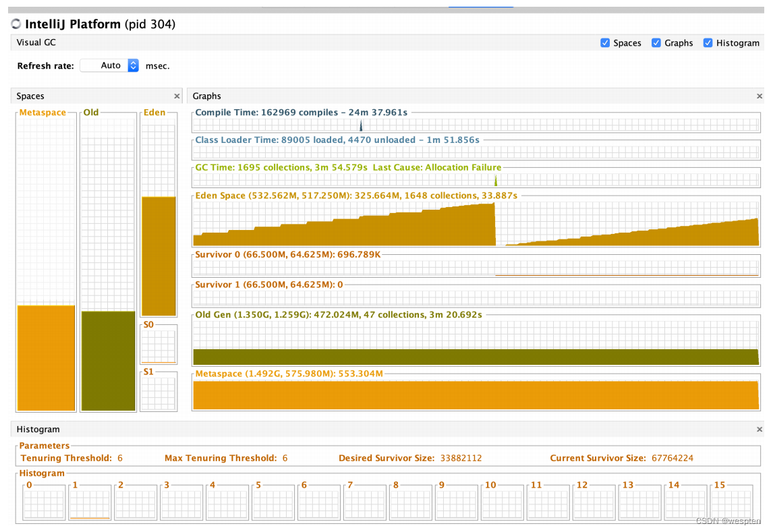This screenshot has width=771, height=532.
Task: Close the Spaces panel
Action: pos(177,96)
